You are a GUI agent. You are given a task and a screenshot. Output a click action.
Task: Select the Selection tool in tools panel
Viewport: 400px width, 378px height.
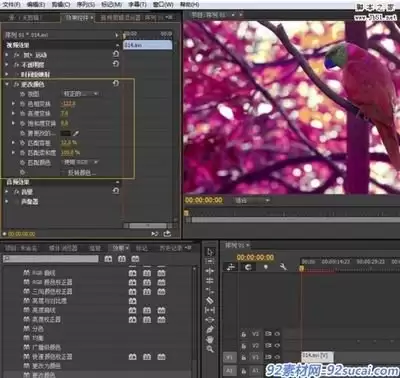click(210, 252)
